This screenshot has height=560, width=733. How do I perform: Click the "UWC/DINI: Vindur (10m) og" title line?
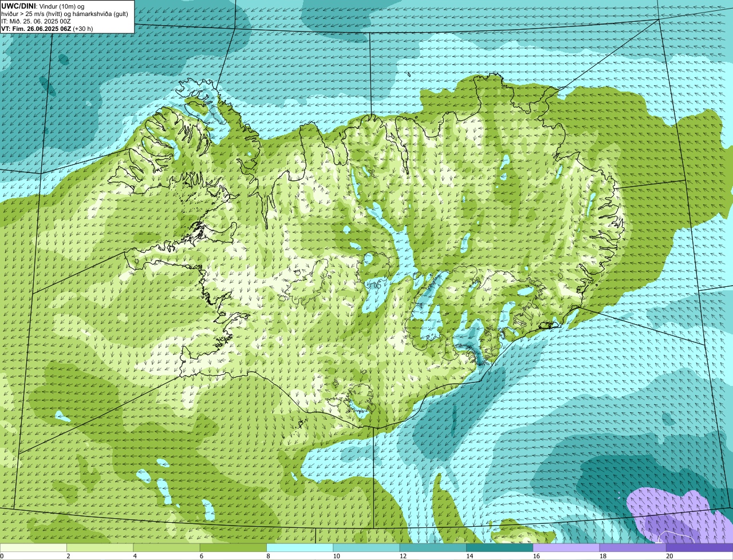[x=43, y=6]
